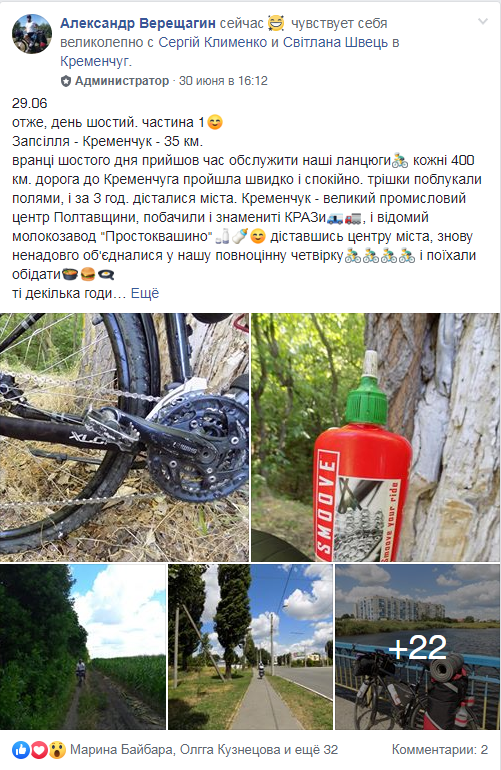This screenshot has width=501, height=770.
Task: Click the Wow reaction icon
Action: click(57, 749)
